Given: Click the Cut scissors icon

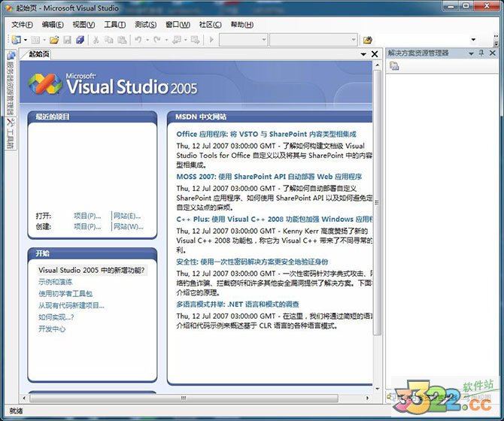Looking at the screenshot, I should pos(97,40).
